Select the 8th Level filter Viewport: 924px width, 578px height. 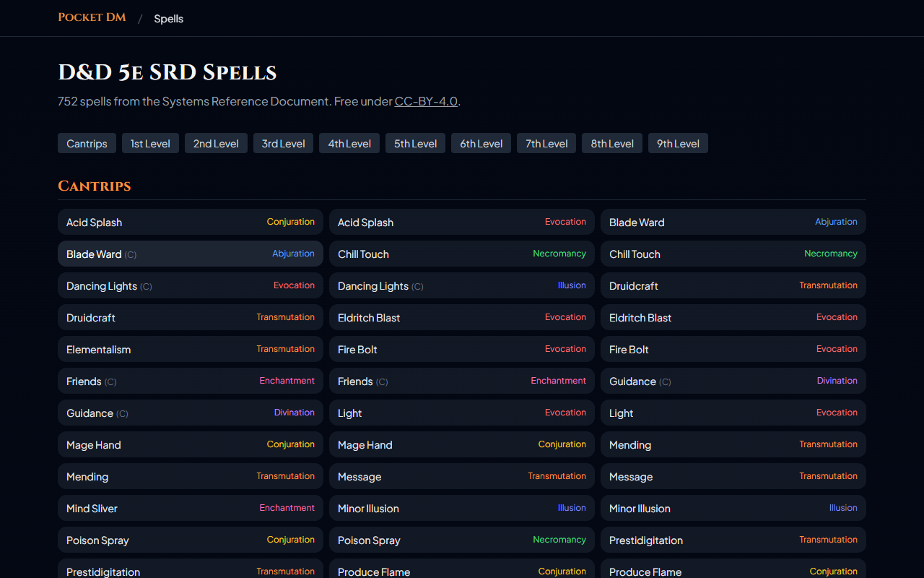611,143
